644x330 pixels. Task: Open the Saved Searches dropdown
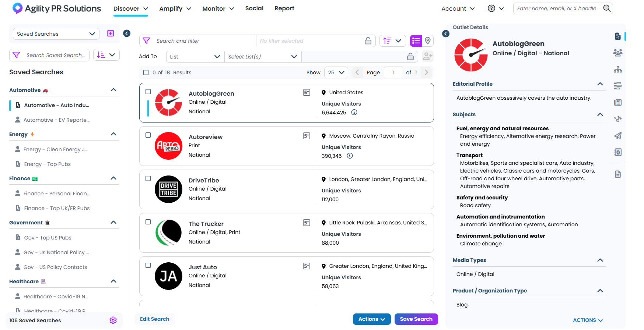[x=56, y=34]
